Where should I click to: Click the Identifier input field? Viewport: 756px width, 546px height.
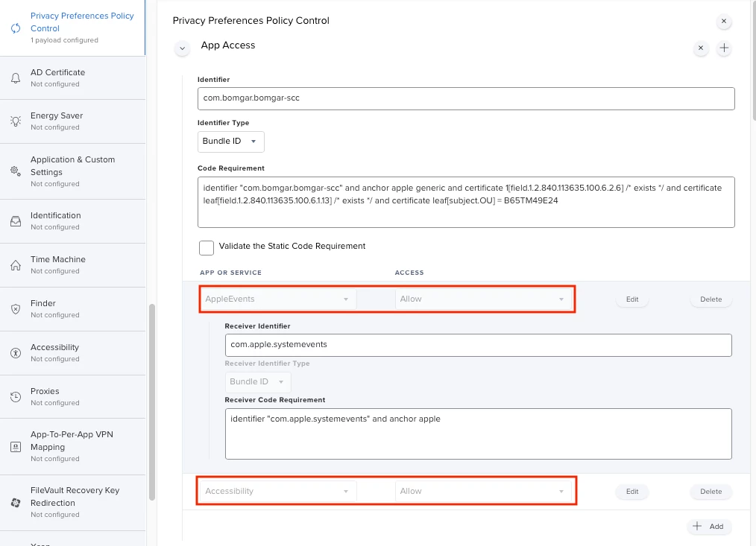pyautogui.click(x=466, y=98)
